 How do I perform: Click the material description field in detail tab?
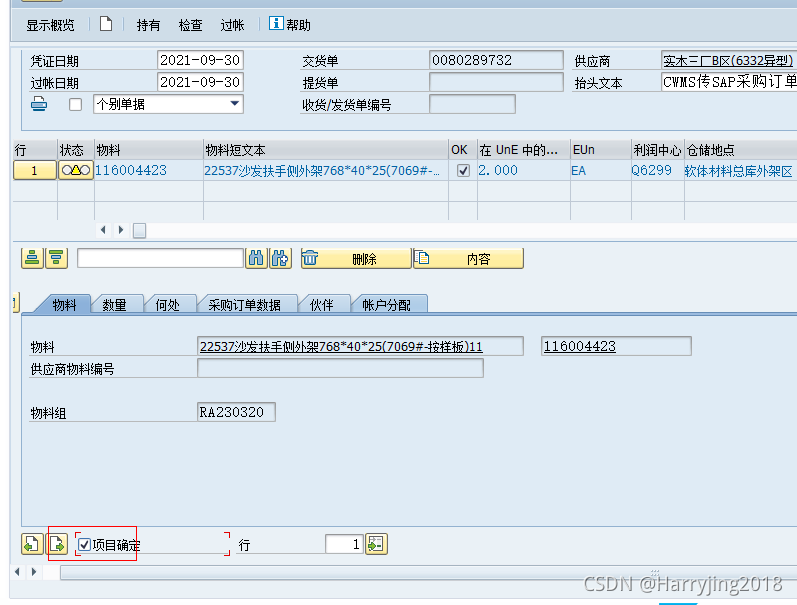[x=360, y=346]
